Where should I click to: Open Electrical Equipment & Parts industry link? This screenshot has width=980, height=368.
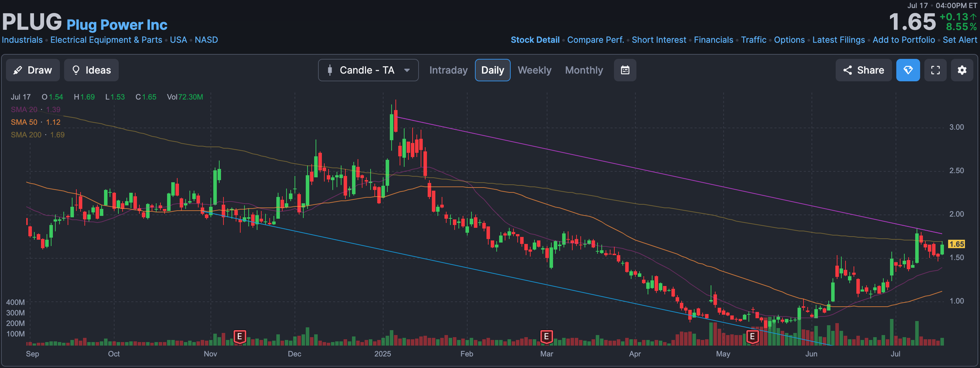point(106,40)
